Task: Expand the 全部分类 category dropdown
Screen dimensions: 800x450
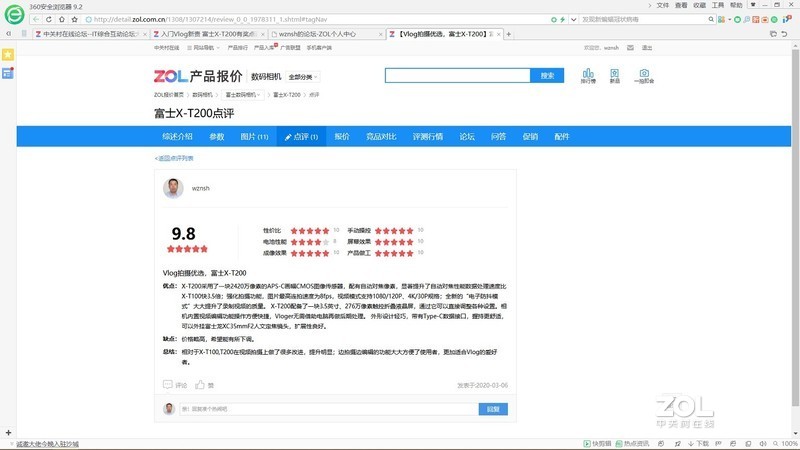Action: tap(303, 77)
